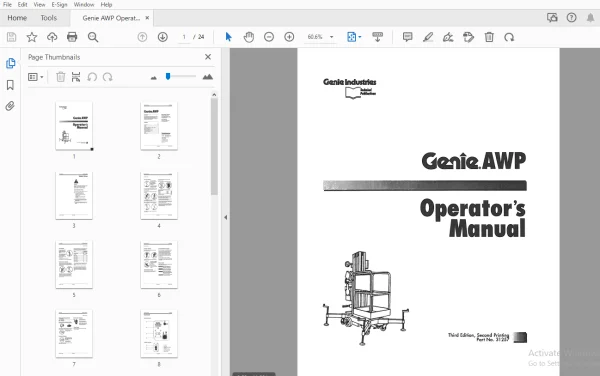This screenshot has height=376, width=600.
Task: Add the document to starred files
Action: (32, 37)
